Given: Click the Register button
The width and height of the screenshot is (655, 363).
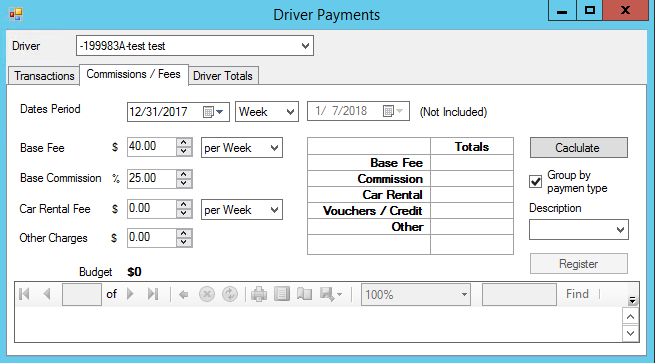Looking at the screenshot, I should tap(579, 264).
